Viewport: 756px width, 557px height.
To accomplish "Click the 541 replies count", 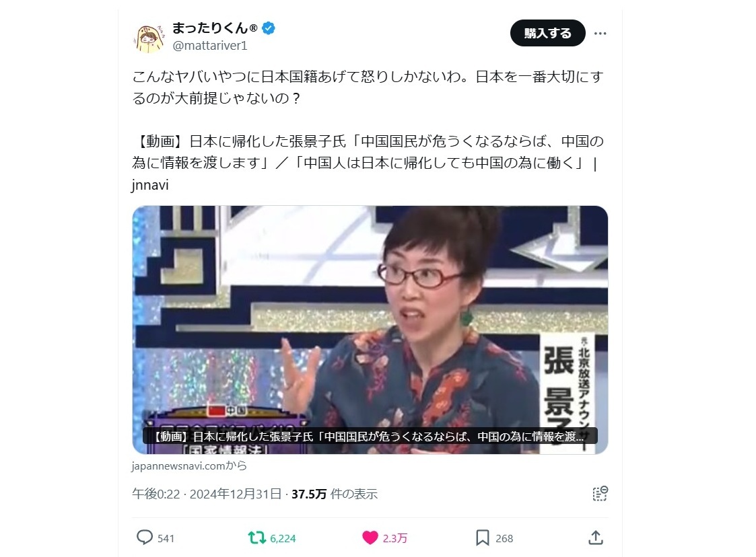I will click(166, 538).
